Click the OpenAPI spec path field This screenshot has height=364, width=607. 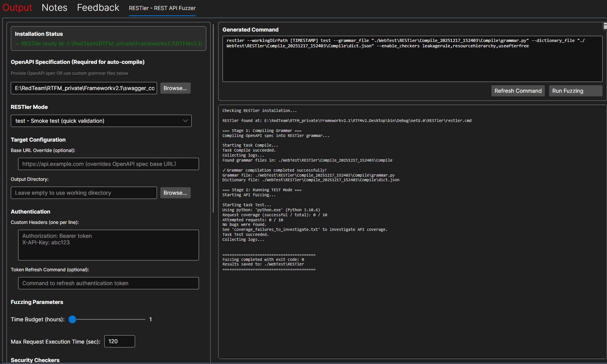(84, 88)
